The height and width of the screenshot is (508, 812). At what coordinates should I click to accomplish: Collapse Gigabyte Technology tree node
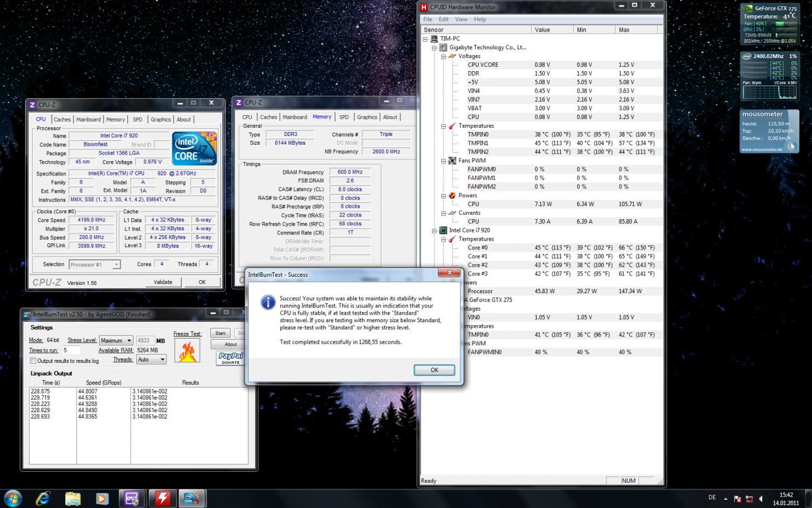tap(434, 48)
